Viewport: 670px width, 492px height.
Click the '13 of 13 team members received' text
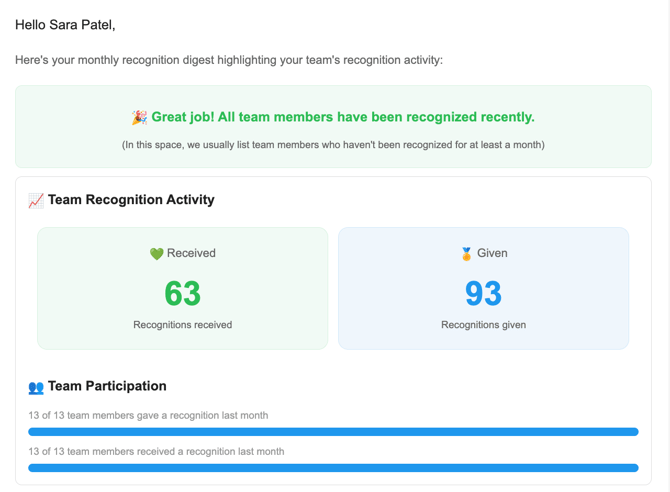click(x=156, y=451)
